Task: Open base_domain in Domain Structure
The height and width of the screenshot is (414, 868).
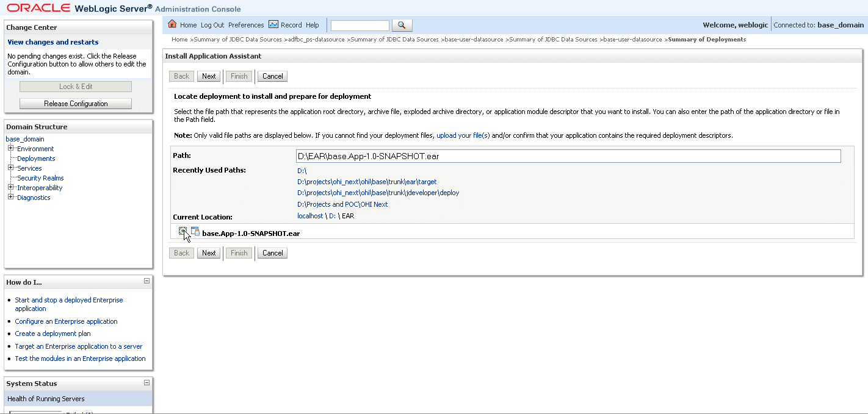Action: click(25, 139)
